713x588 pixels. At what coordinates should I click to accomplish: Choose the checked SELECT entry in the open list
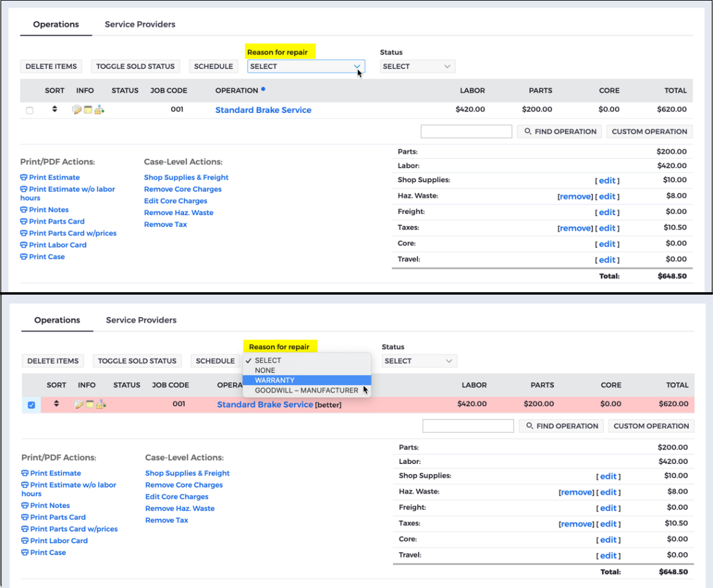click(x=307, y=360)
